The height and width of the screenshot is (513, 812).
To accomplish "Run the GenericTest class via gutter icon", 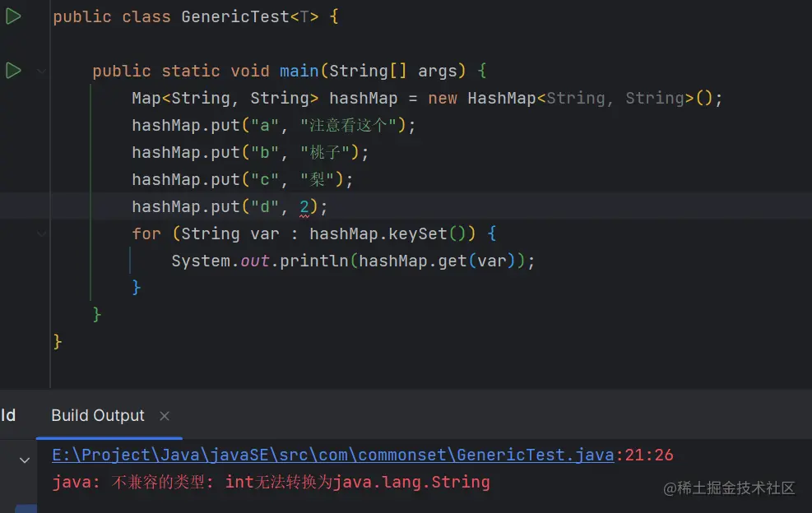I will tap(13, 16).
